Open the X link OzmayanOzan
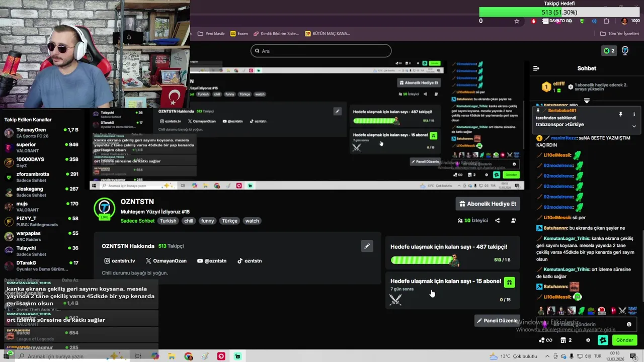The width and height of the screenshot is (644, 362). (x=166, y=261)
